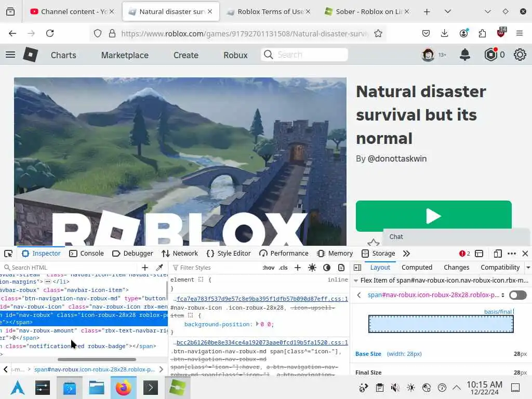This screenshot has width=532, height=399.
Task: Click the create new node plus button
Action: [x=145, y=268]
